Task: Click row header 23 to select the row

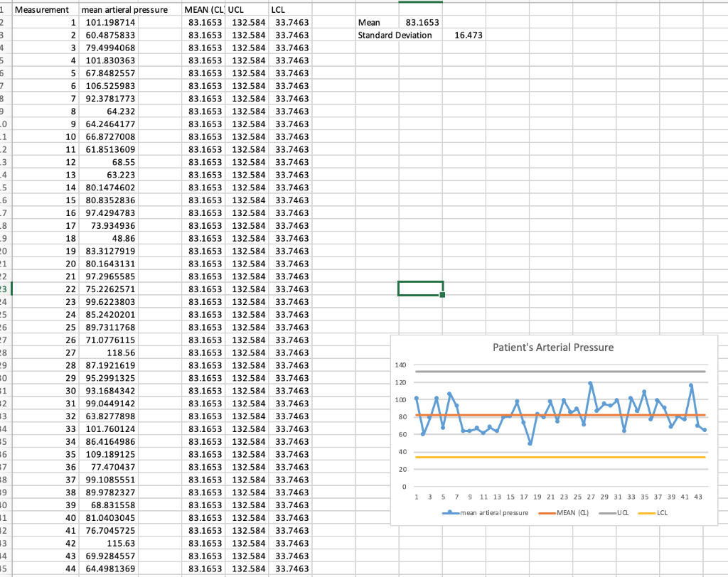Action: point(4,288)
